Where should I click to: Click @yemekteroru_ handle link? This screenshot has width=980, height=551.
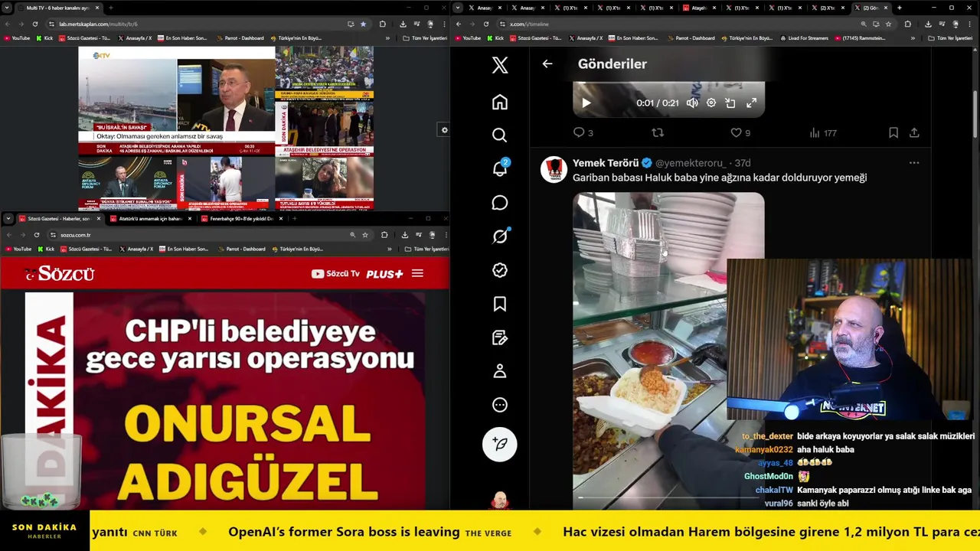tap(689, 163)
